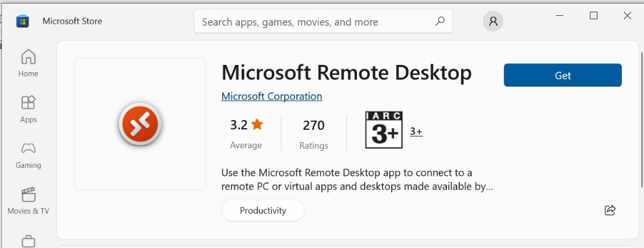Open the Movies & TV section
Screen dimensions: 644x248
pos(28,200)
